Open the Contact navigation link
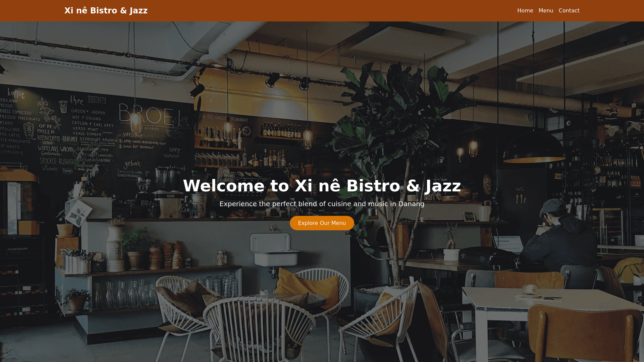Viewport: 644px width, 362px height. [569, 11]
